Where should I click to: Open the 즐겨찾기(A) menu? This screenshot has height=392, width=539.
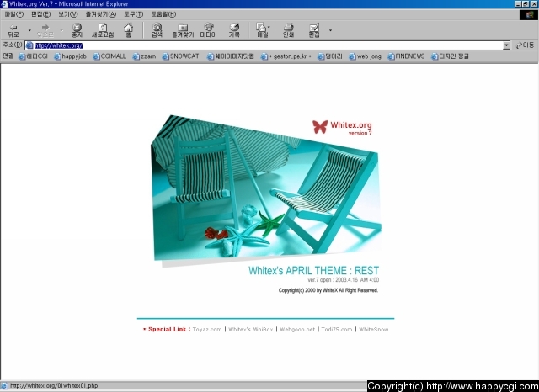tap(101, 14)
